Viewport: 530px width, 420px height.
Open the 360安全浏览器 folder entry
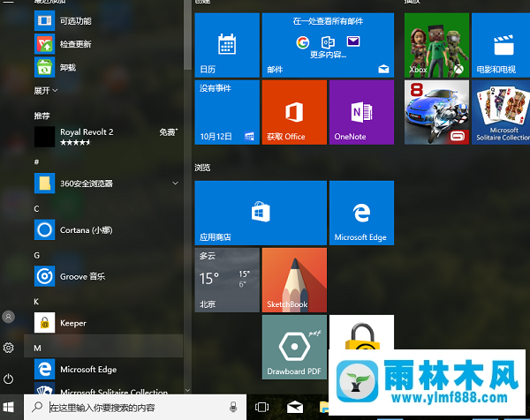coord(103,184)
